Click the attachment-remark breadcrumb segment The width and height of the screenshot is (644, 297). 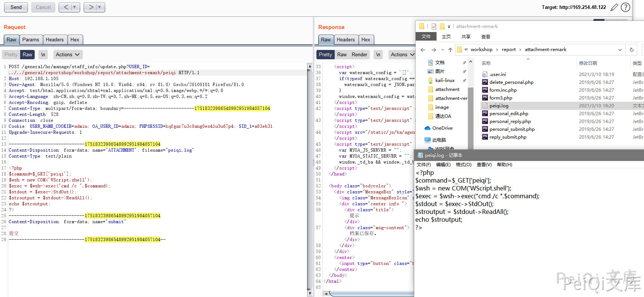point(545,50)
